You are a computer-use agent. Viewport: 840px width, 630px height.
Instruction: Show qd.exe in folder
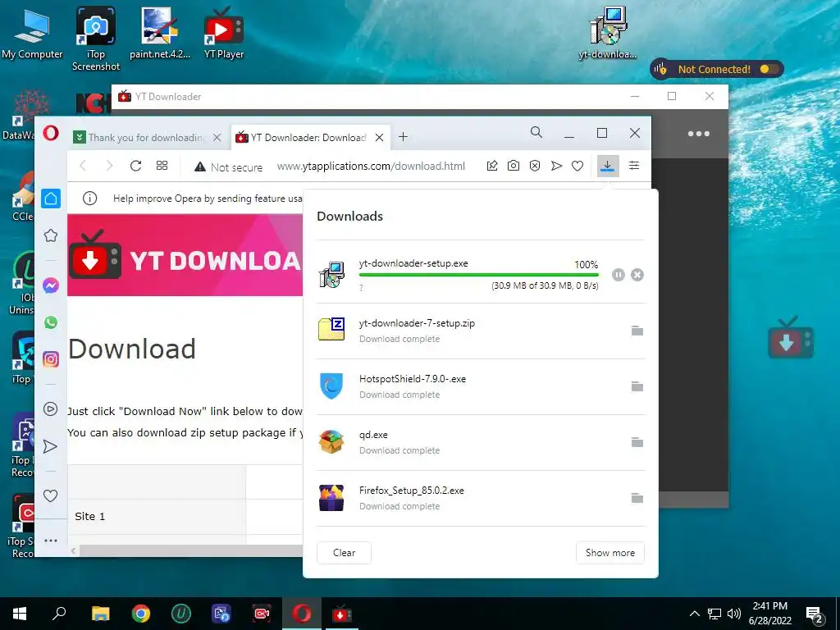[637, 442]
